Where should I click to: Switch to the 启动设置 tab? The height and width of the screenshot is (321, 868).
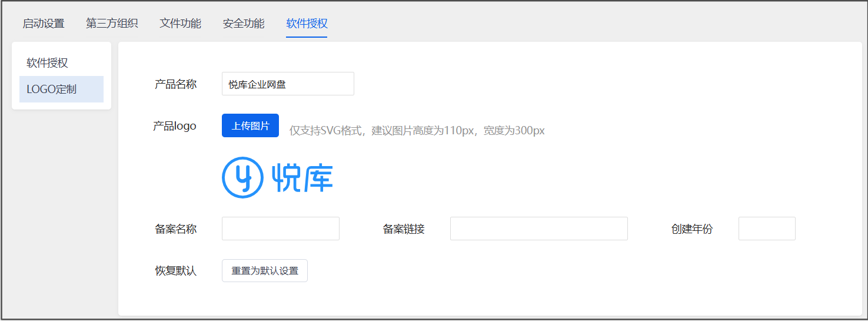pyautogui.click(x=44, y=24)
